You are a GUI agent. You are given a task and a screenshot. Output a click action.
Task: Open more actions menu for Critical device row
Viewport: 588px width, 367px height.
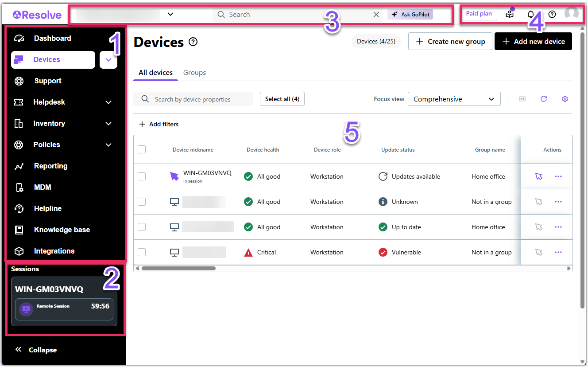(x=558, y=252)
